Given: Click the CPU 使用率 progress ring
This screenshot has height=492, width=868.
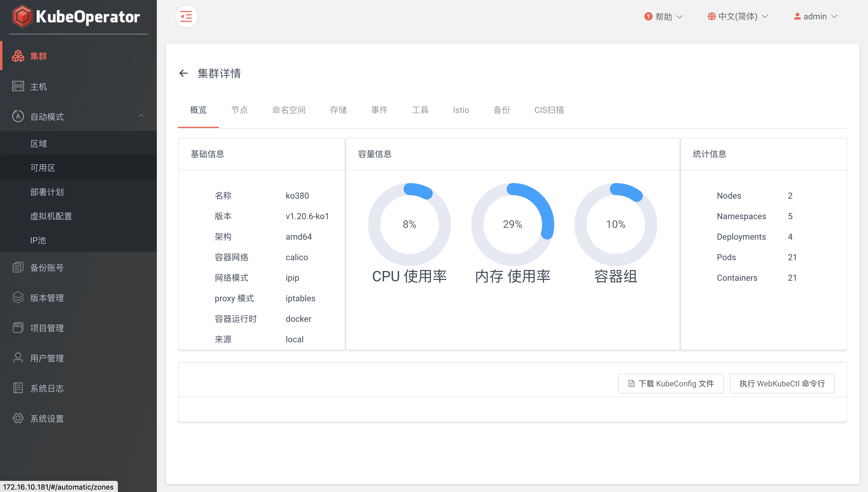Looking at the screenshot, I should pos(410,224).
